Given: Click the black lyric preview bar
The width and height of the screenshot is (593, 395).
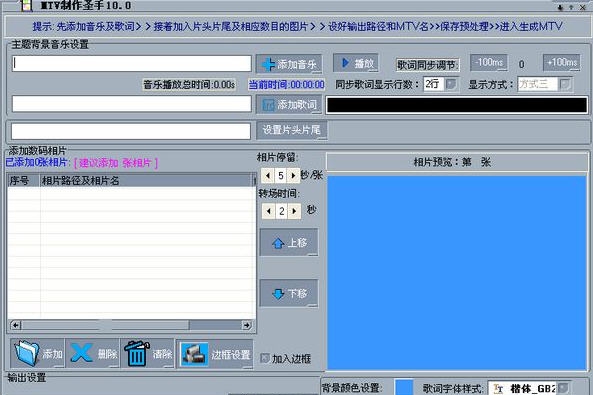Looking at the screenshot, I should pyautogui.click(x=457, y=105).
